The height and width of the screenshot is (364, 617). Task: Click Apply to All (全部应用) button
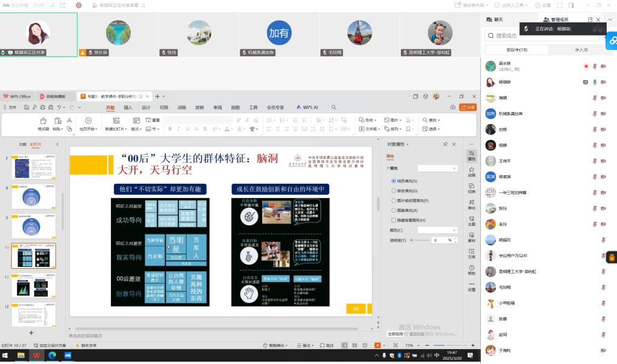click(395, 334)
